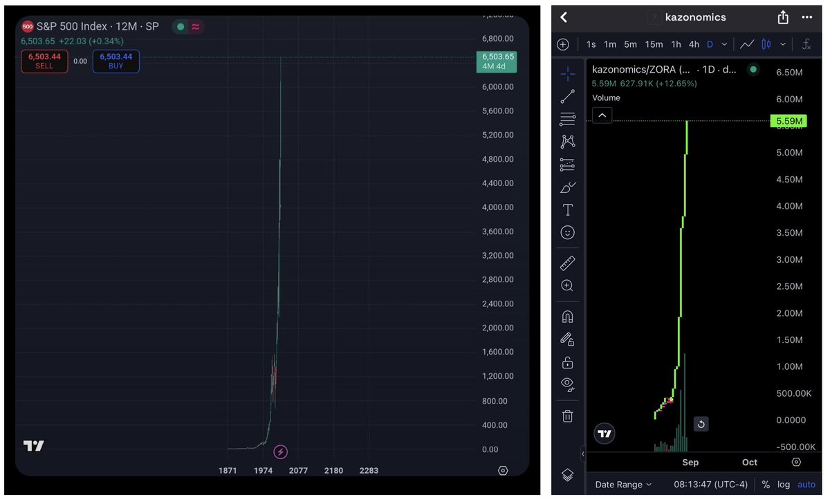This screenshot has width=830, height=504.
Task: Open the Date Range dropdown
Action: 623,485
